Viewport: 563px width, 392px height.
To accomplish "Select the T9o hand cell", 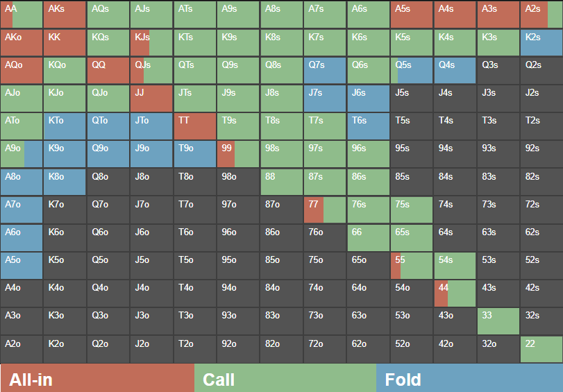I will [194, 154].
